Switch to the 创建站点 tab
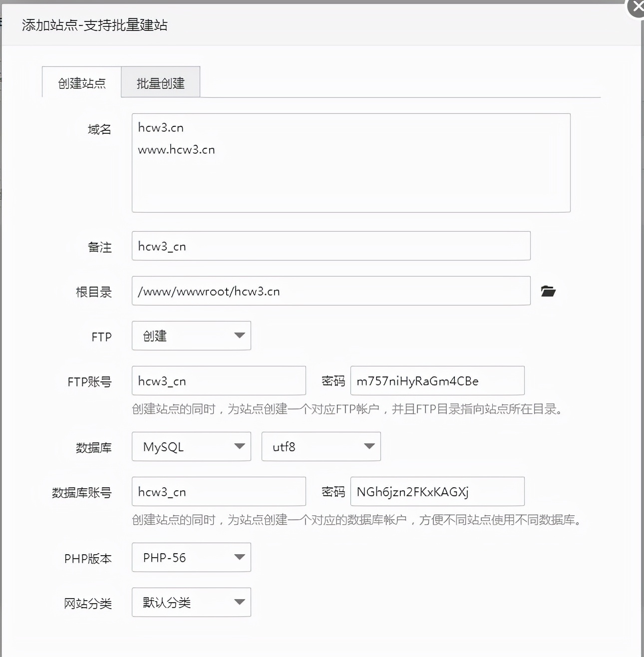Viewport: 644px width, 657px height. tap(82, 82)
